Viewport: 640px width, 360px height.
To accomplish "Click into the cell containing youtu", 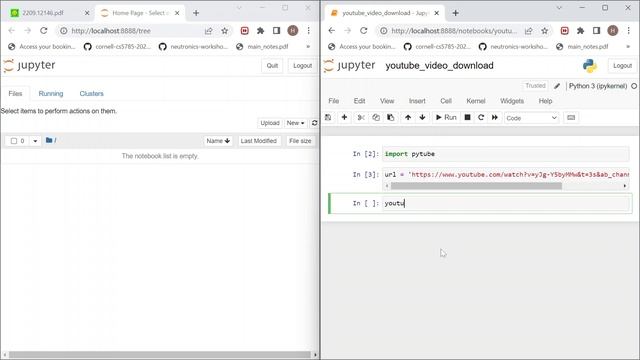I will [506, 203].
